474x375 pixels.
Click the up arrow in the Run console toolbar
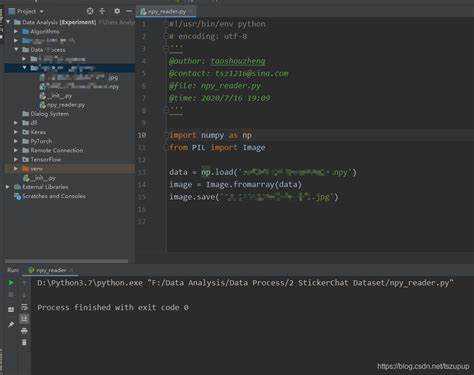24,283
